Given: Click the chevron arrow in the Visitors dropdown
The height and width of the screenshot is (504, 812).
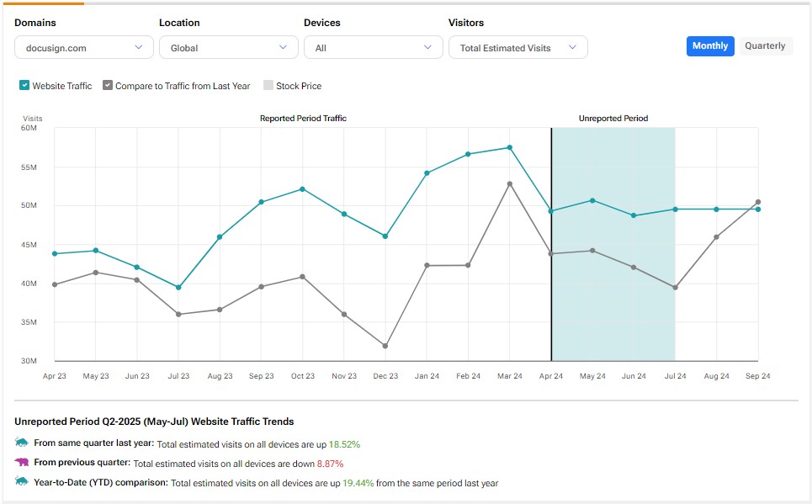Looking at the screenshot, I should pos(573,48).
